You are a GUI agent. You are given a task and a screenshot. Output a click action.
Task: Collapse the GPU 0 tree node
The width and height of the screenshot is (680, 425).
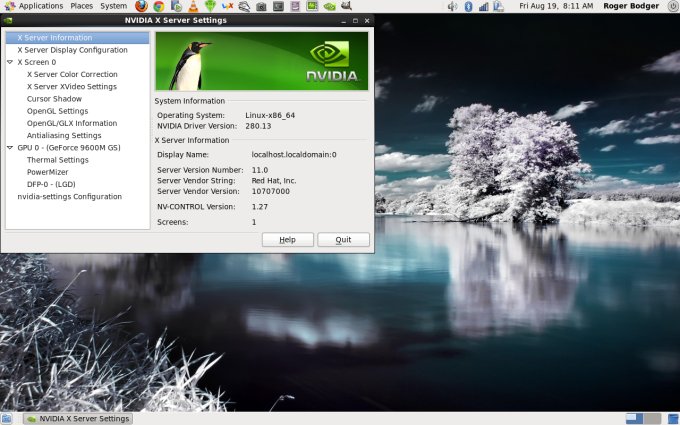tap(10, 147)
